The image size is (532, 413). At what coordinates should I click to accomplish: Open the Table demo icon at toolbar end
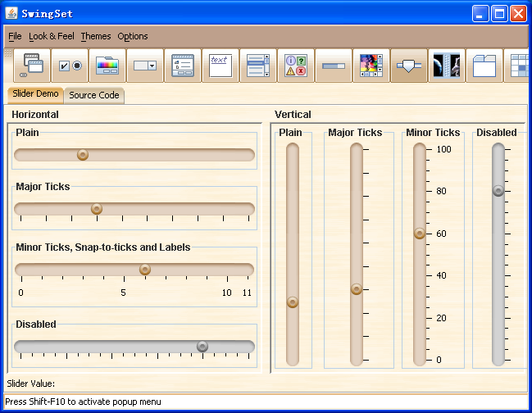tap(516, 65)
